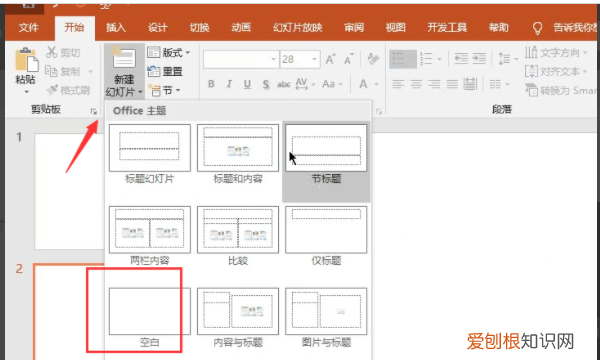
Task: Expand the font name dropdown arrow
Action: (274, 59)
